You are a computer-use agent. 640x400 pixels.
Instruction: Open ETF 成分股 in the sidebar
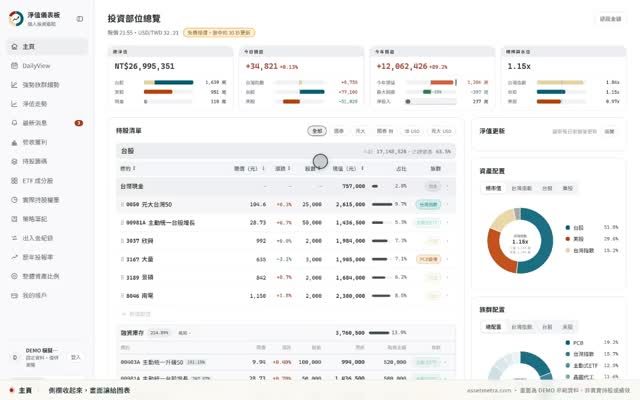pyautogui.click(x=47, y=180)
